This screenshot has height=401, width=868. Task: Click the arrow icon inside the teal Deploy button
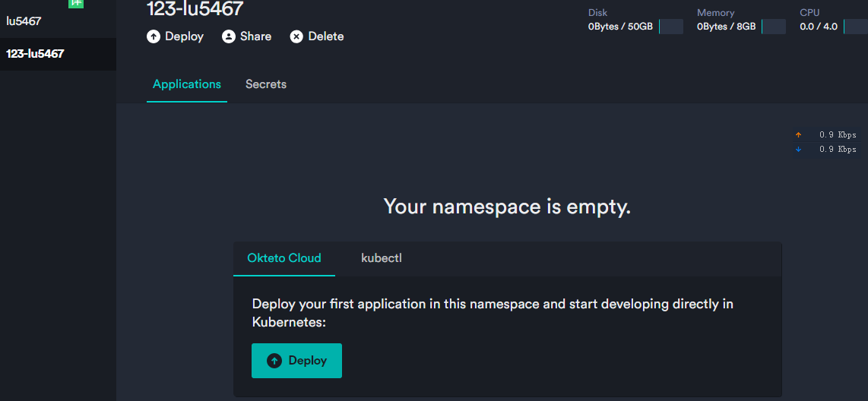coord(274,361)
